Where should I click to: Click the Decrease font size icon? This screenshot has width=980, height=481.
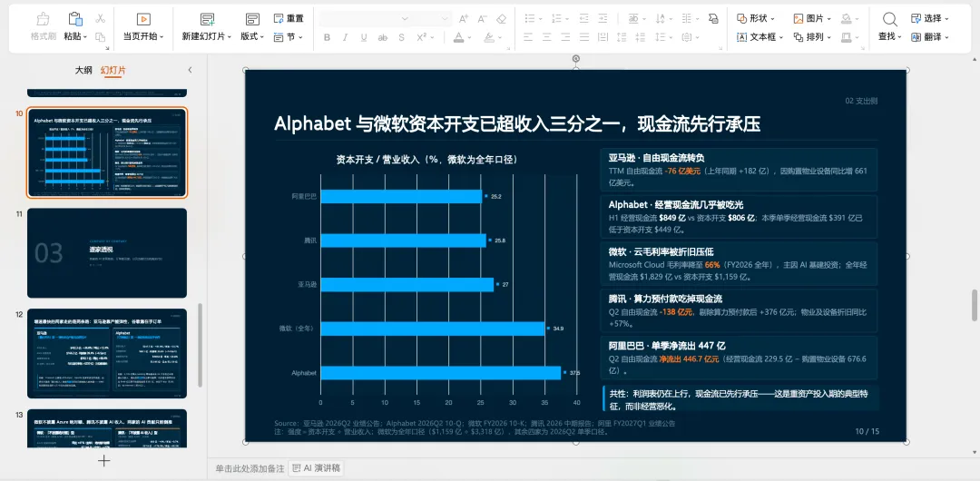482,19
